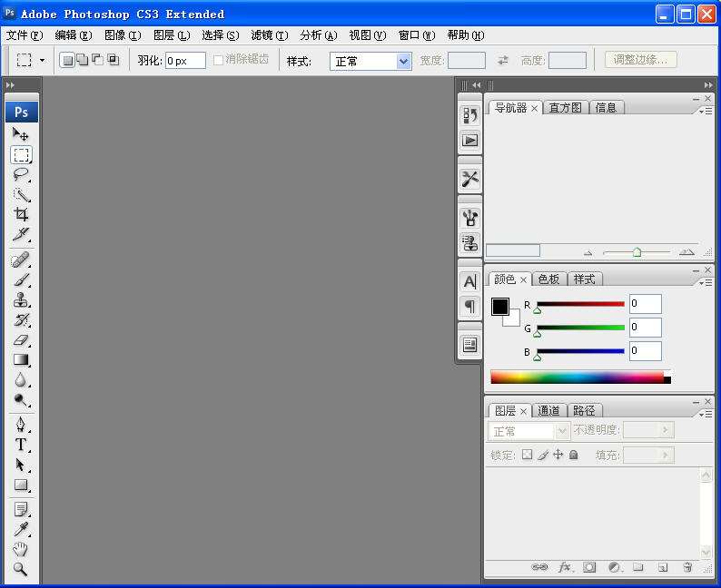
Task: Click the foreground color swatch in Color panel
Action: [x=499, y=307]
